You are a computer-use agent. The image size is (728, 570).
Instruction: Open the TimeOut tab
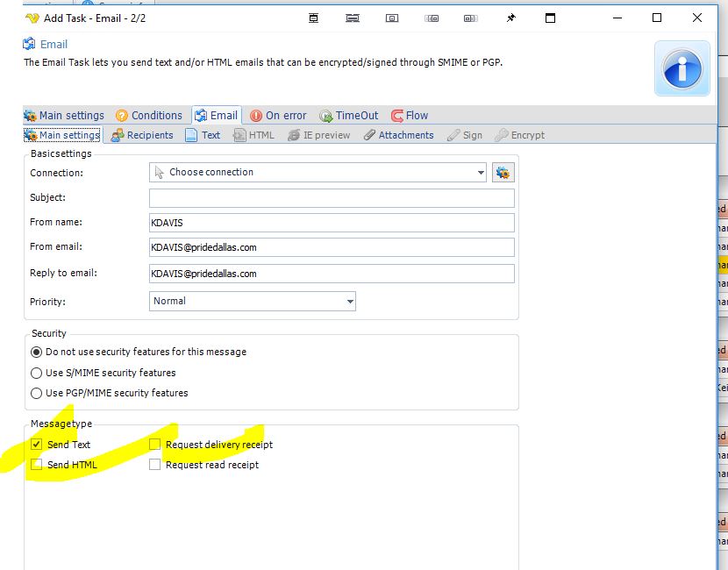(x=349, y=115)
